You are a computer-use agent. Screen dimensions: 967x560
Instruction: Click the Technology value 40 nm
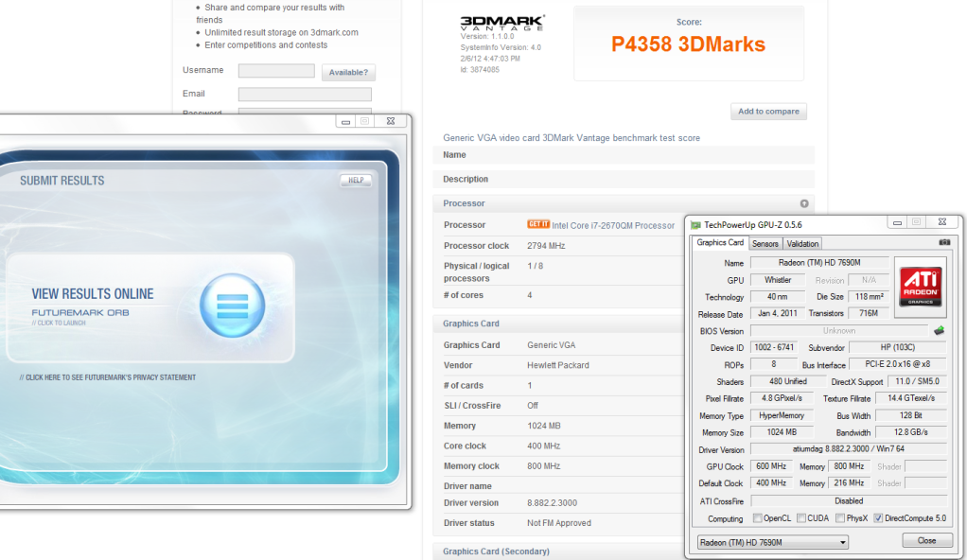pos(778,297)
